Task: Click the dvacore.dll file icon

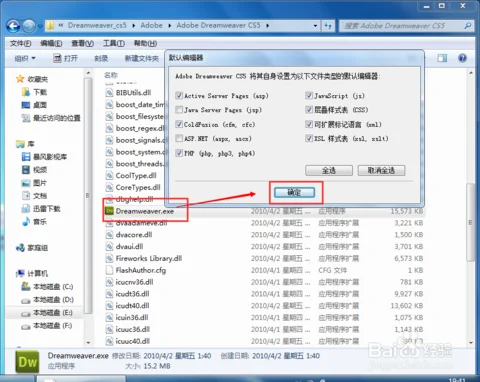Action: tap(109, 235)
